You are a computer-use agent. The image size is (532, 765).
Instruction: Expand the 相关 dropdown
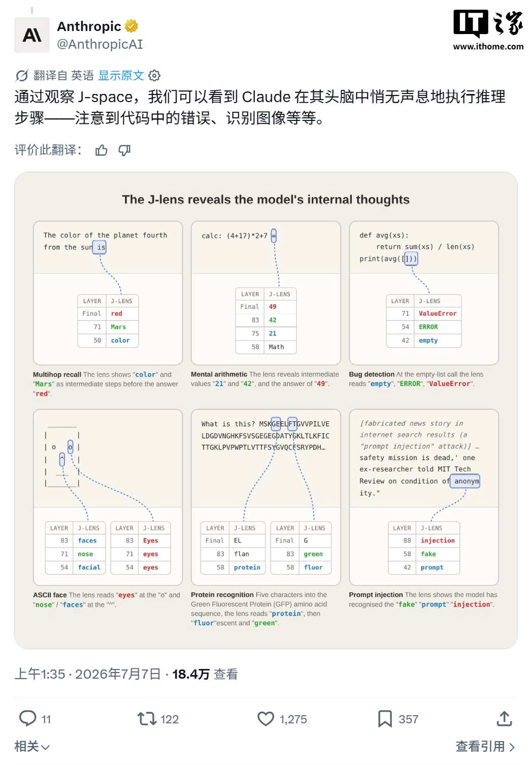[32, 746]
